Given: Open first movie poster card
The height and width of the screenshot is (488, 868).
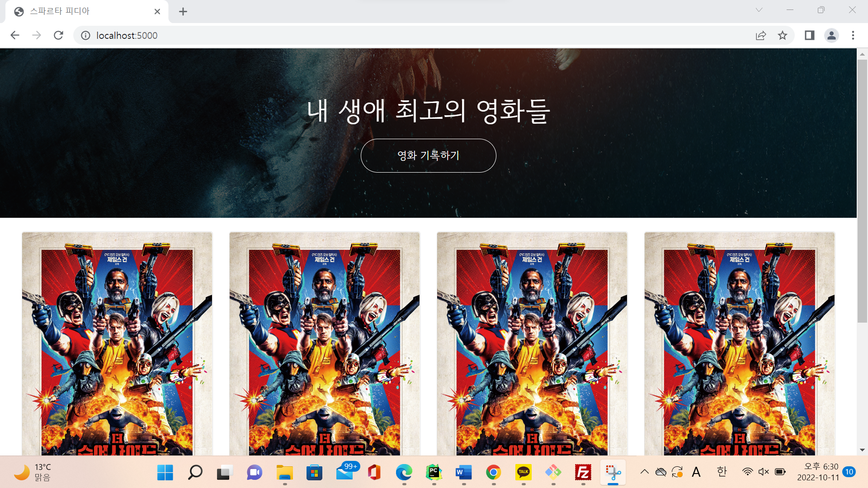Looking at the screenshot, I should click(117, 343).
